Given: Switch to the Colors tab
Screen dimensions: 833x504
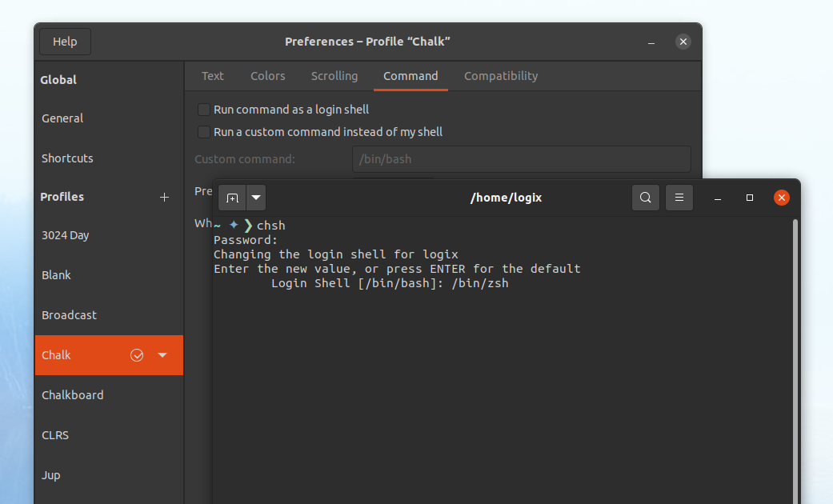Looking at the screenshot, I should tap(268, 76).
